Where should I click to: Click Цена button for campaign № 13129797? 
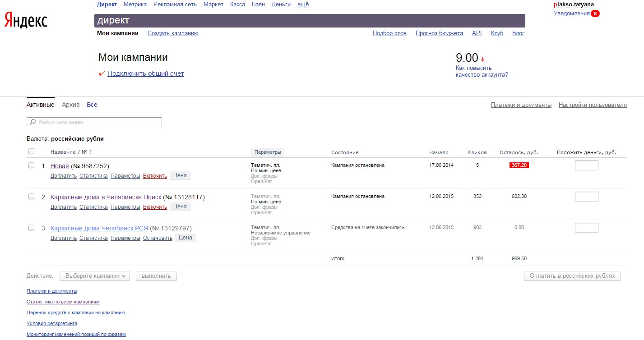[185, 238]
